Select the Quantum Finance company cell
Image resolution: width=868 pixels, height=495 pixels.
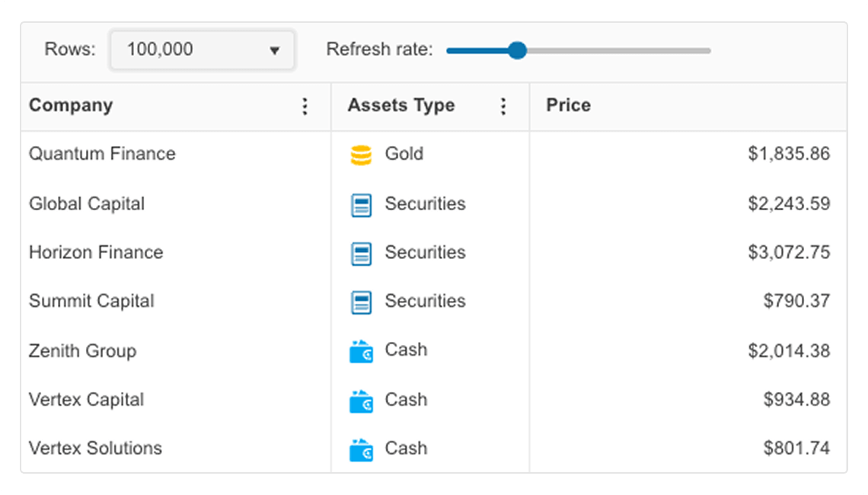[102, 154]
